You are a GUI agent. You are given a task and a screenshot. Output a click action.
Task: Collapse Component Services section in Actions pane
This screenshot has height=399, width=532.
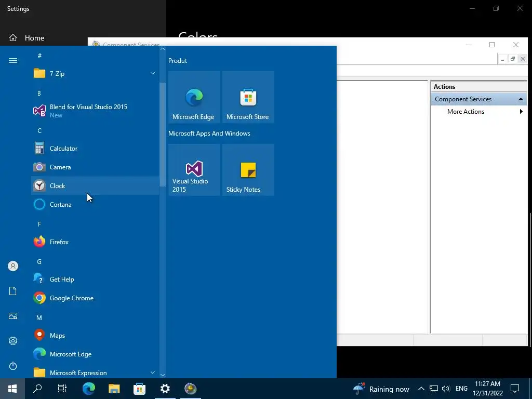click(x=520, y=99)
